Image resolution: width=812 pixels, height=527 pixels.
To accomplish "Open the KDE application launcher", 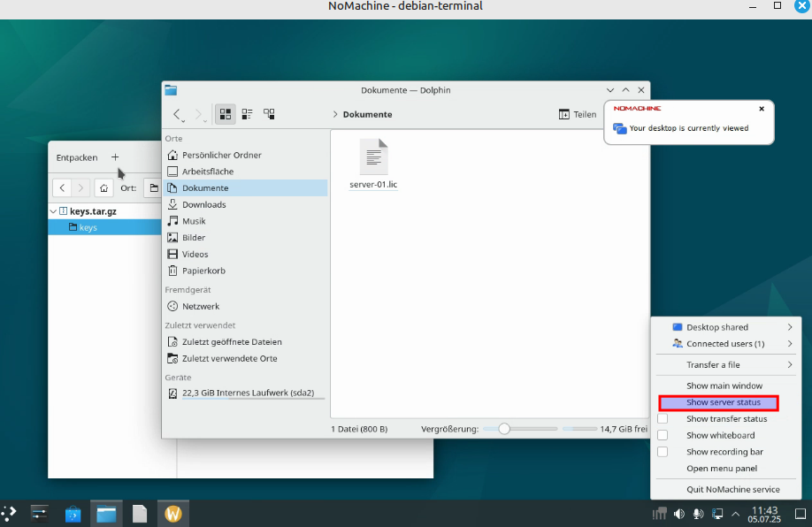I will [x=9, y=513].
